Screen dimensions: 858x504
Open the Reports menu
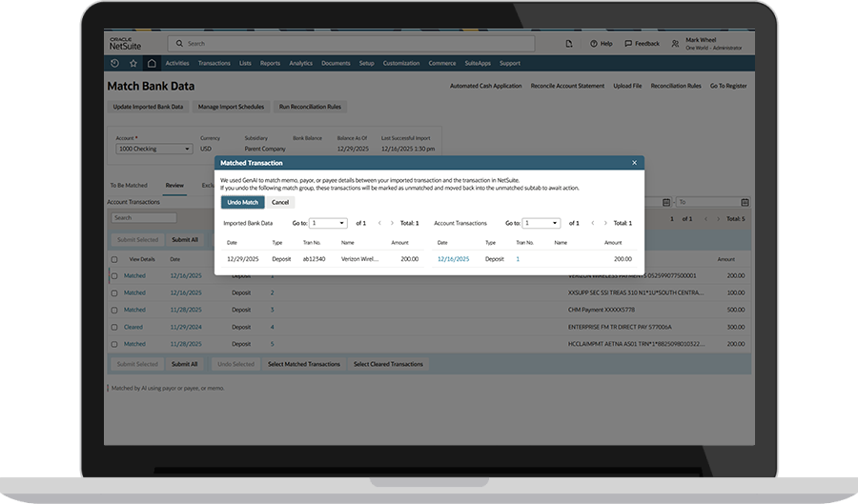coord(270,64)
